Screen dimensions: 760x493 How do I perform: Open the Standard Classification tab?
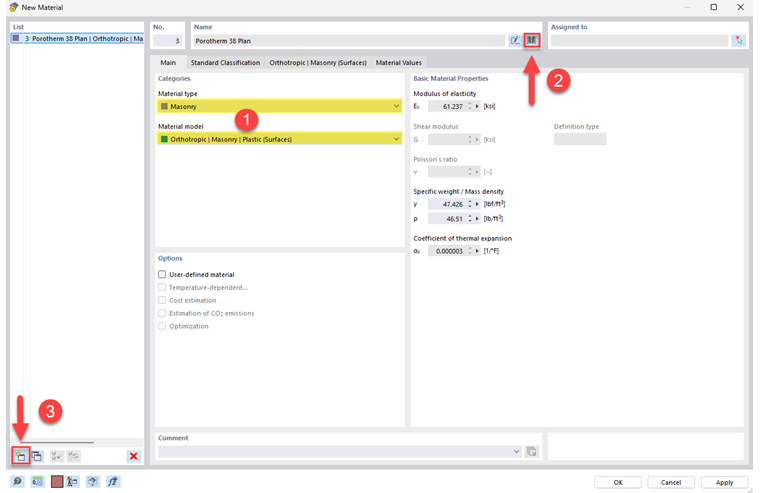(225, 63)
